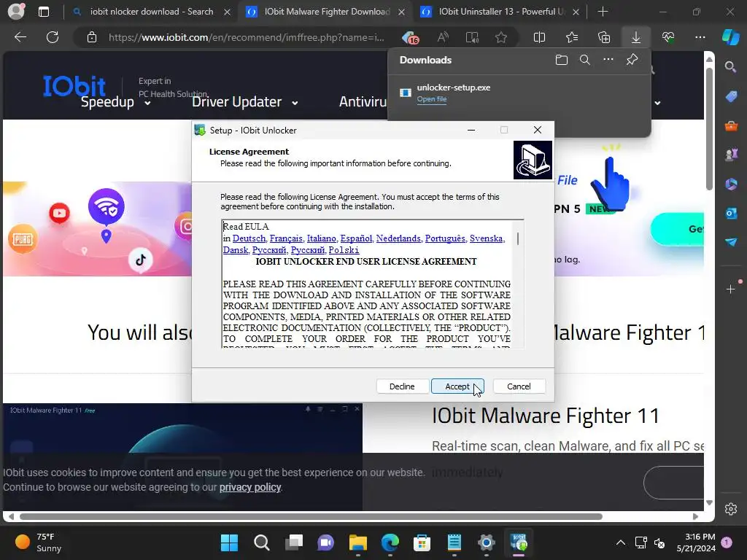Pin the Downloads panel

(632, 60)
